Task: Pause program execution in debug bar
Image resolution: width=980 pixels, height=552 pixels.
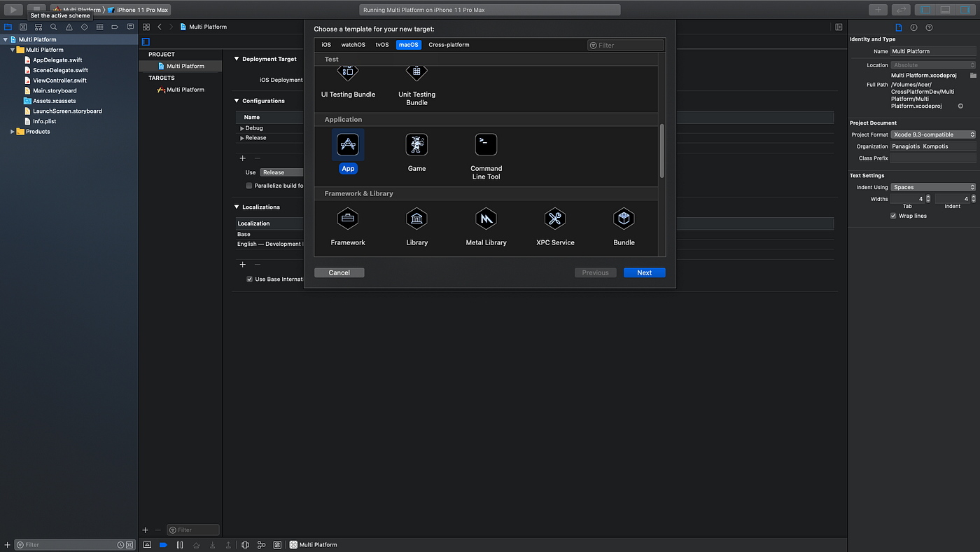Action: 180,544
